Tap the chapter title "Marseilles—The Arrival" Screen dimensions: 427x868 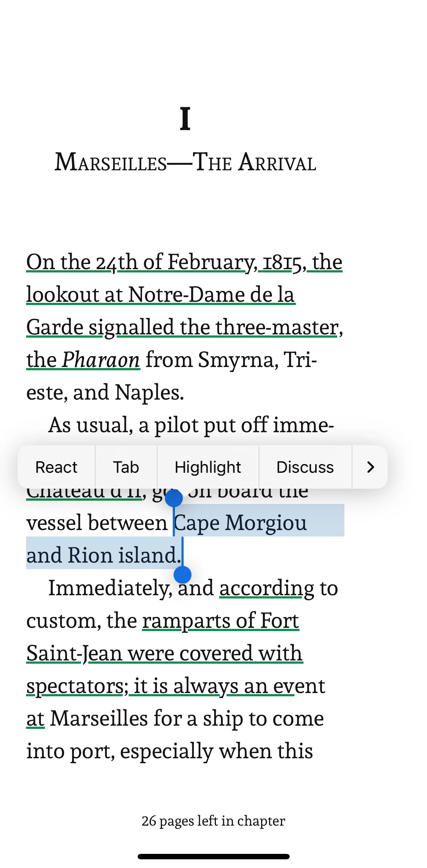click(185, 162)
